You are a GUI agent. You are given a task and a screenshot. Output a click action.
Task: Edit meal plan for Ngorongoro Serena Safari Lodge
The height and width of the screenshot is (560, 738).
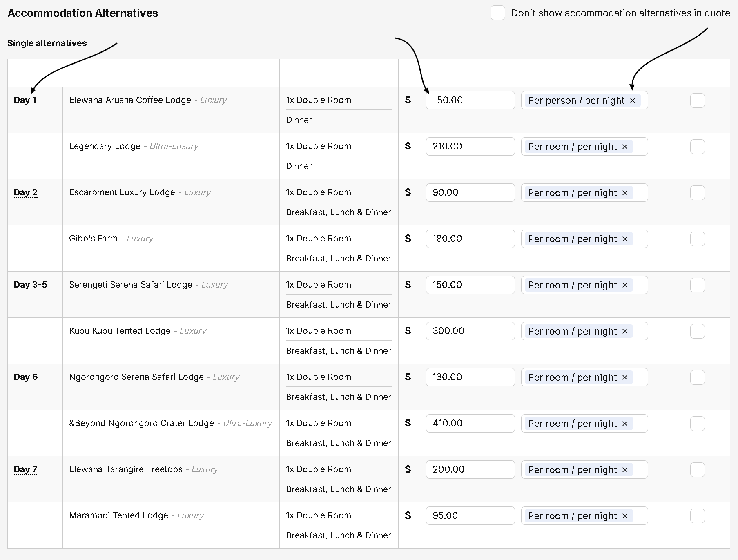click(x=339, y=397)
